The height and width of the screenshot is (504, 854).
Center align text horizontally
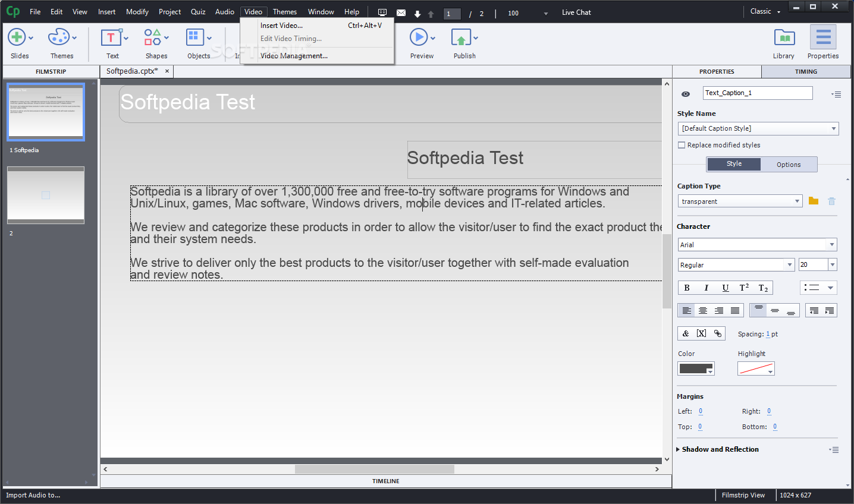coord(703,310)
